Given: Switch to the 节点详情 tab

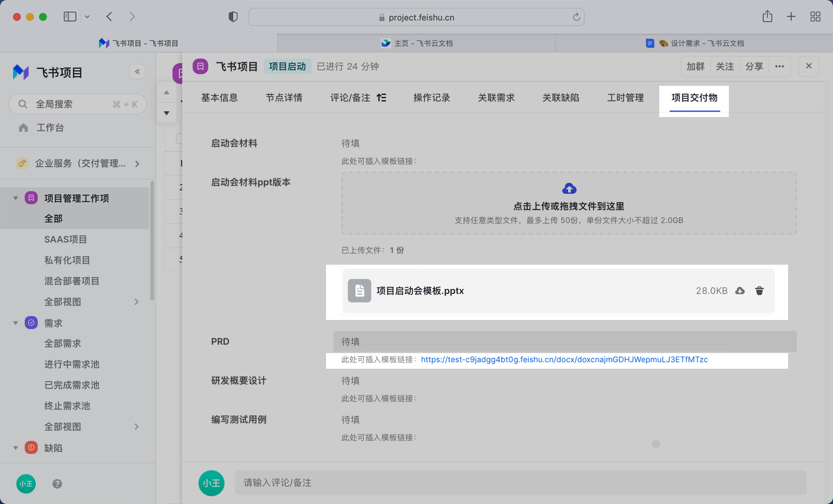Looking at the screenshot, I should pos(284,98).
